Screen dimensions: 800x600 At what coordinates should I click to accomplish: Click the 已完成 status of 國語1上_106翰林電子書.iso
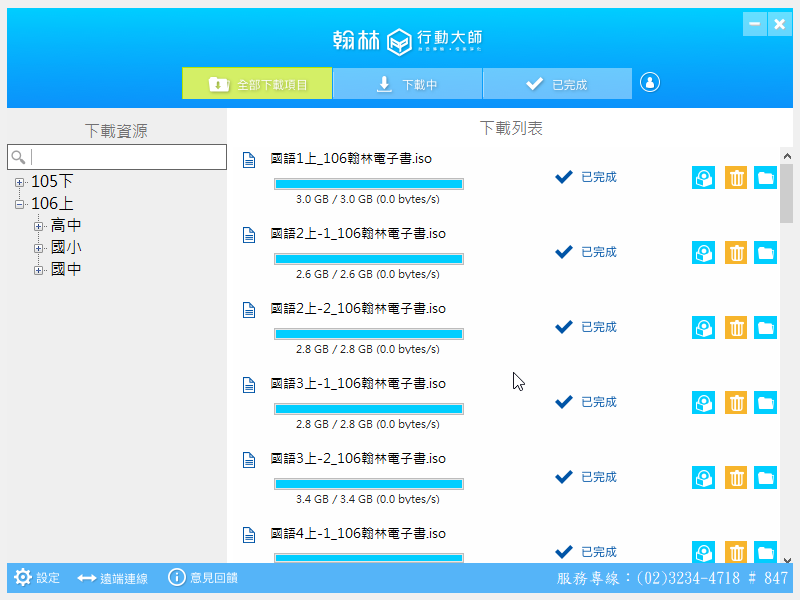point(586,177)
